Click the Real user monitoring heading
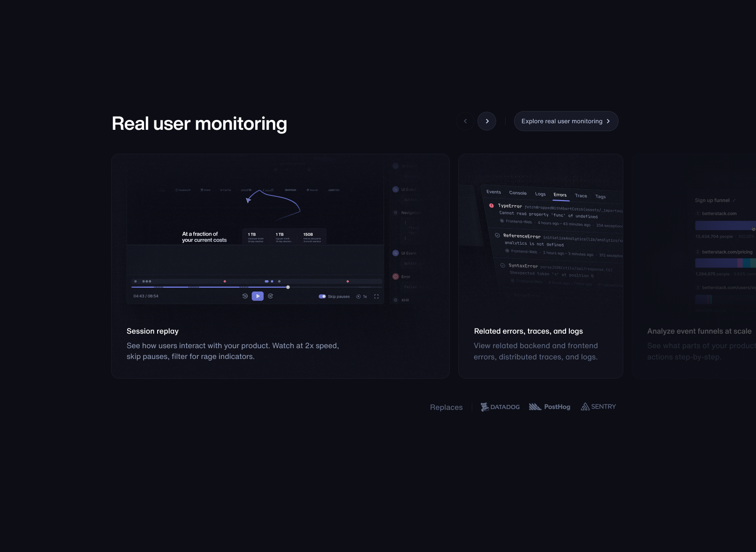This screenshot has height=552, width=756. pyautogui.click(x=199, y=124)
